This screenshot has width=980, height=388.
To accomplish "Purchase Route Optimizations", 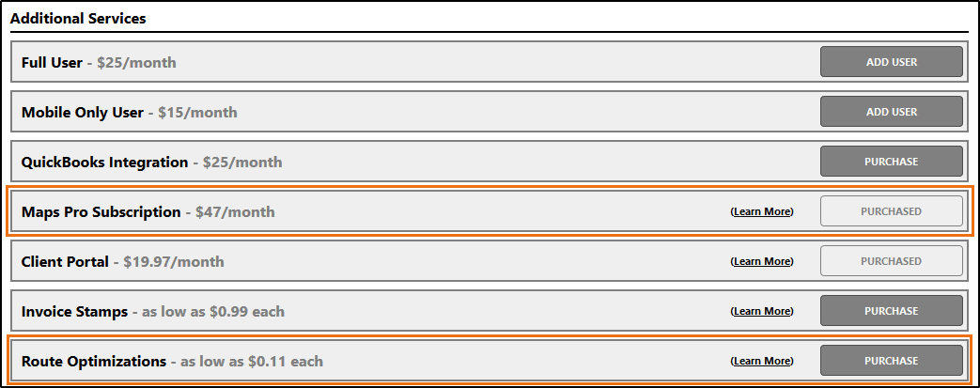I will (891, 361).
